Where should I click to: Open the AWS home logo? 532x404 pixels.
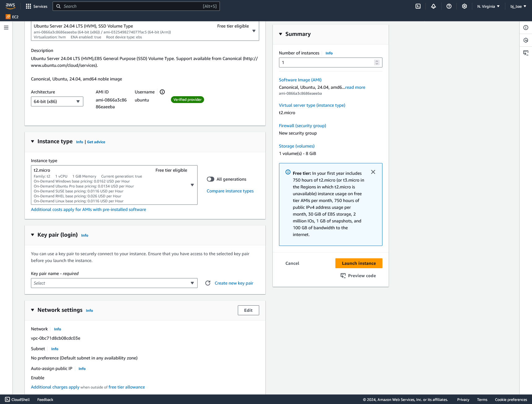pos(10,6)
